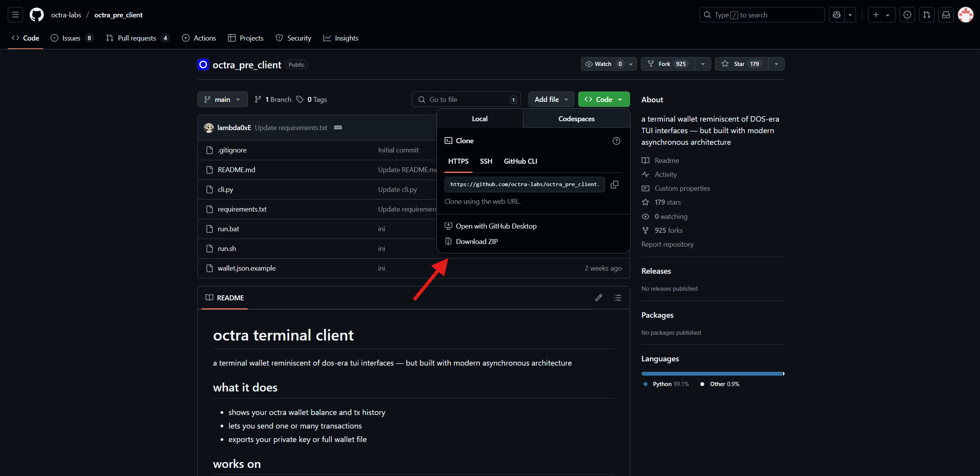The width and height of the screenshot is (980, 476).
Task: Expand the Star lists dropdown arrow
Action: pyautogui.click(x=776, y=64)
